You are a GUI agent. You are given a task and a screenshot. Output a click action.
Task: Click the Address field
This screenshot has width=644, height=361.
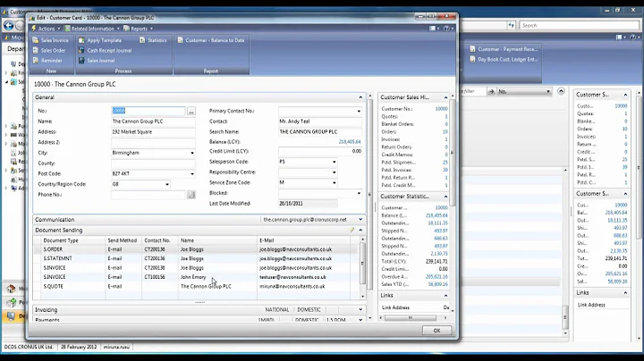(153, 132)
